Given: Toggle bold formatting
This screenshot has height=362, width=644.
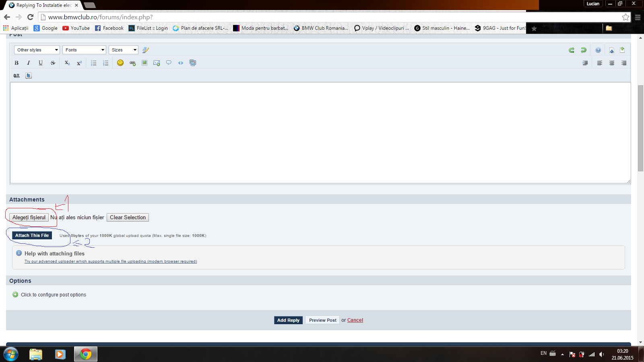Looking at the screenshot, I should [x=17, y=63].
